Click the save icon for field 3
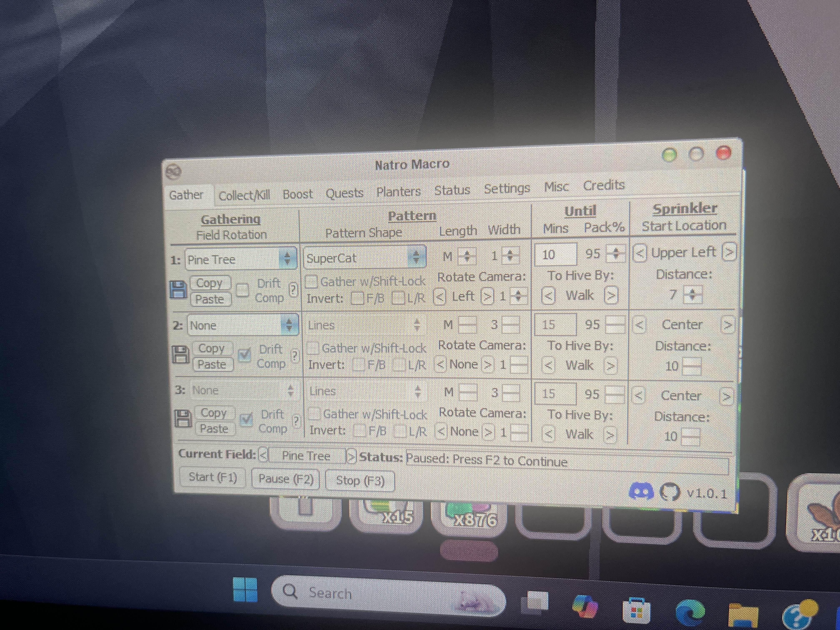This screenshot has width=840, height=630. (x=183, y=419)
